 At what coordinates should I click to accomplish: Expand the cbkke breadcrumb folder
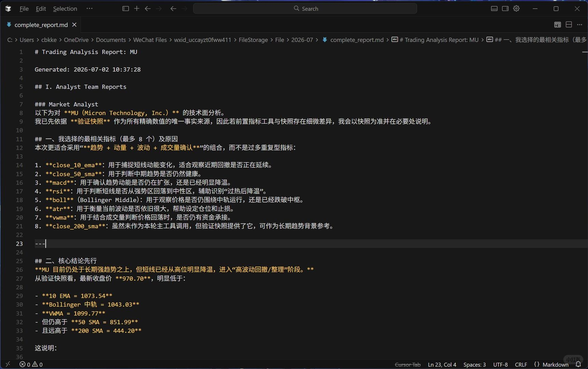coord(49,40)
